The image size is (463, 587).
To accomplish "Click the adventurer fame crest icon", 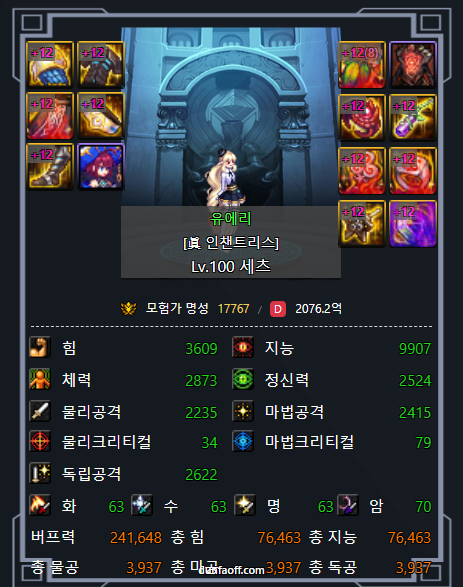I will [128, 308].
